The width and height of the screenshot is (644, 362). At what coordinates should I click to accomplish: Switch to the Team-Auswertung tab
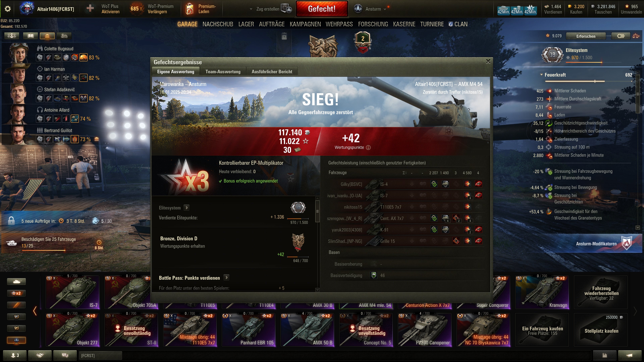[223, 72]
